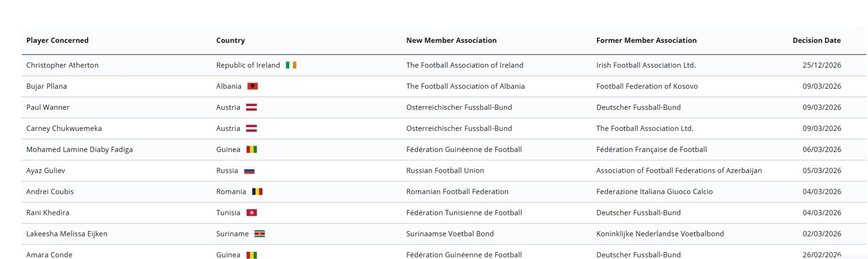Screen dimensions: 868x259
Task: Click Austria flag in Paul Wanner row
Action: (251, 107)
